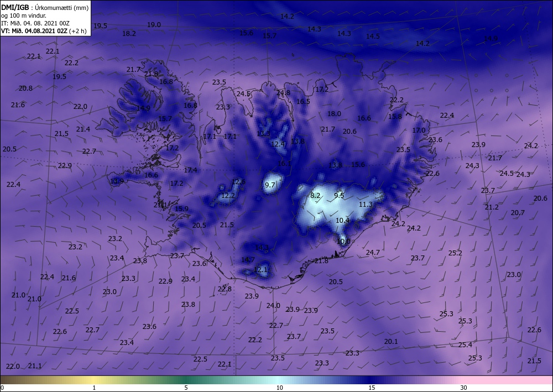Click the 17.4 value label
Image resolution: width=553 pixels, height=392 pixels.
click(190, 170)
